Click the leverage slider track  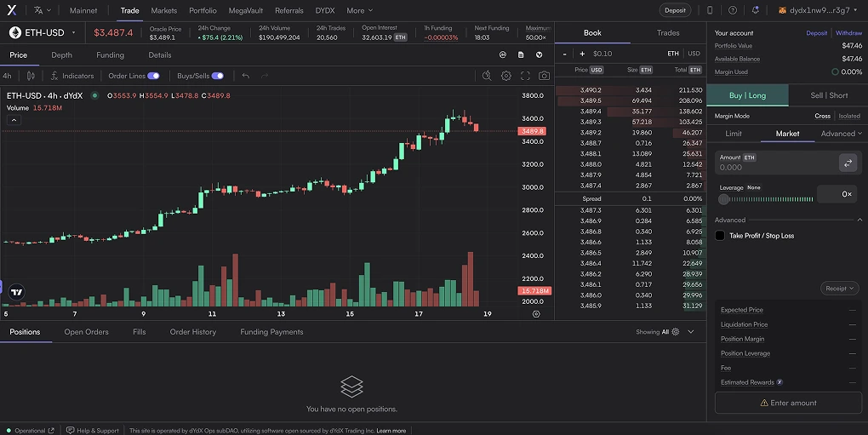click(x=767, y=198)
